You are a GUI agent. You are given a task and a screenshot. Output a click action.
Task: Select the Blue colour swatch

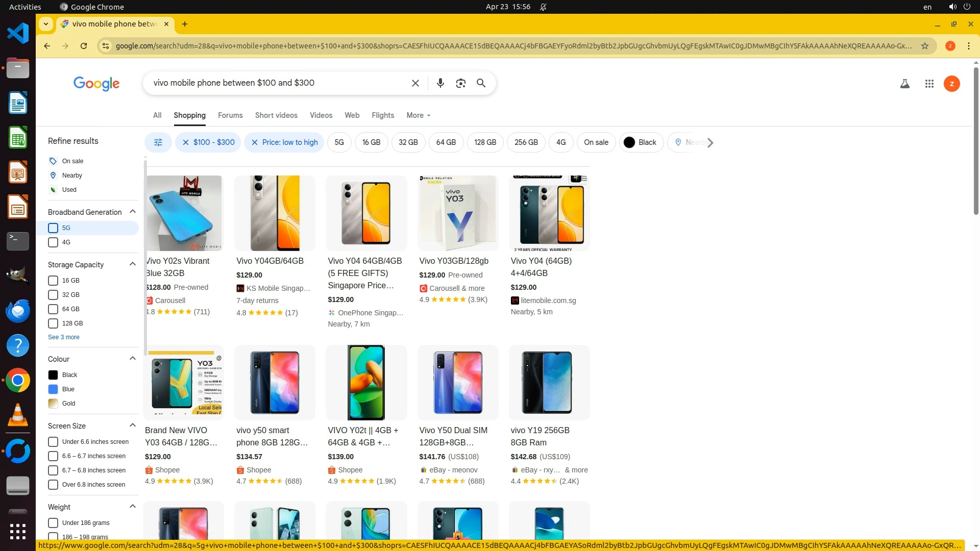(x=53, y=389)
